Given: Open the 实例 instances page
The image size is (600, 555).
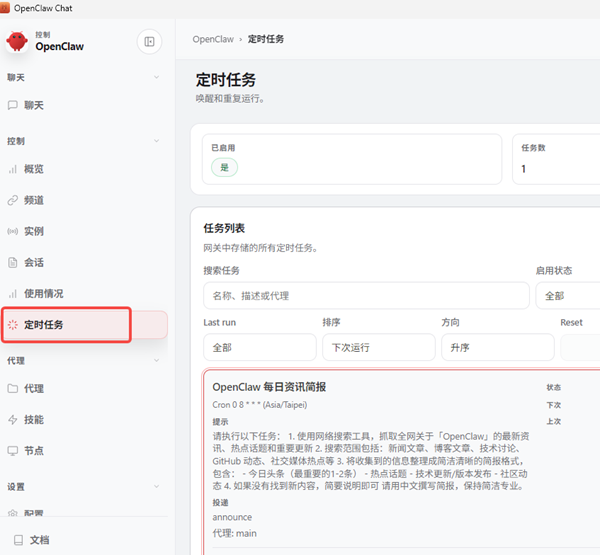Looking at the screenshot, I should [x=34, y=231].
